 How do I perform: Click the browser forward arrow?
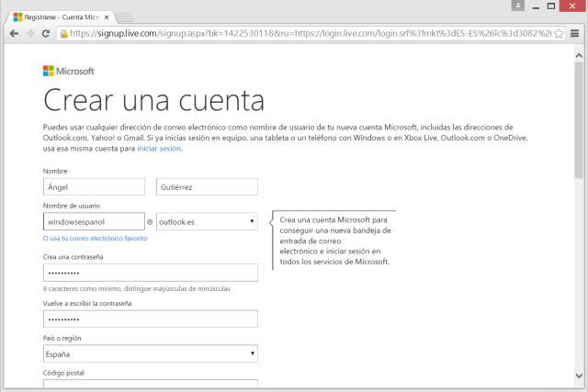[x=30, y=34]
